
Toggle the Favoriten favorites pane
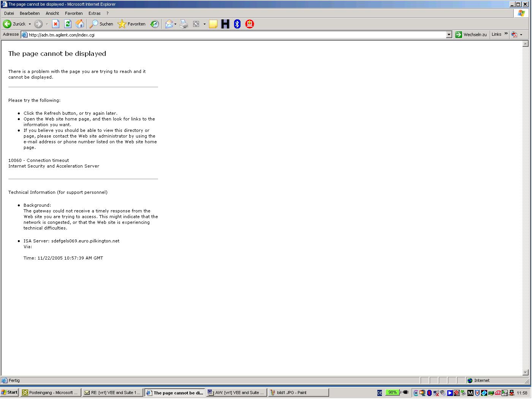[131, 24]
